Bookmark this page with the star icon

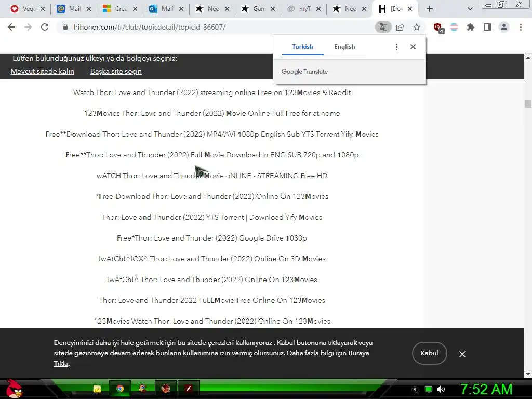pyautogui.click(x=417, y=27)
